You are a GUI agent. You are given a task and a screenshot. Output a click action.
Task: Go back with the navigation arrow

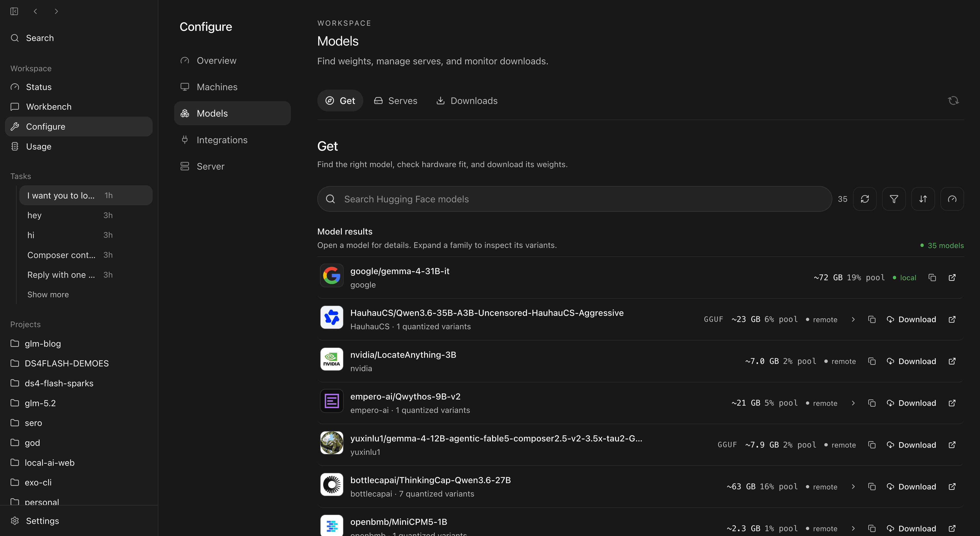tap(35, 11)
